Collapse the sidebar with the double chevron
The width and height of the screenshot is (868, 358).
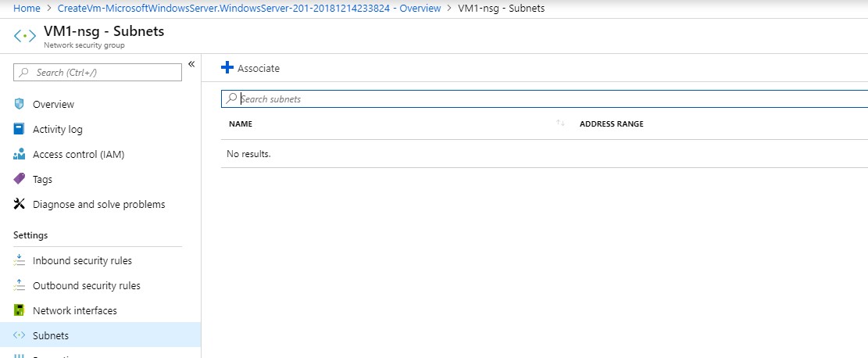191,64
